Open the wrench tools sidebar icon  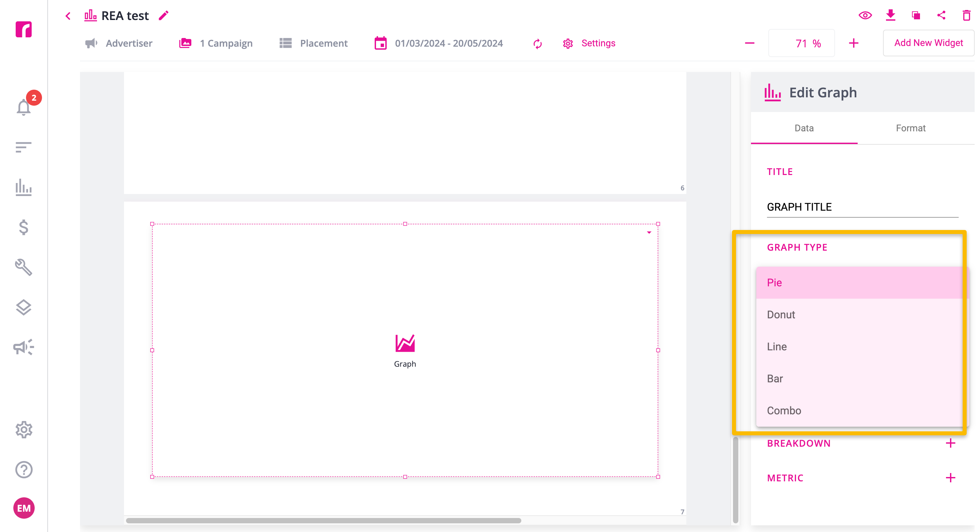pyautogui.click(x=24, y=267)
